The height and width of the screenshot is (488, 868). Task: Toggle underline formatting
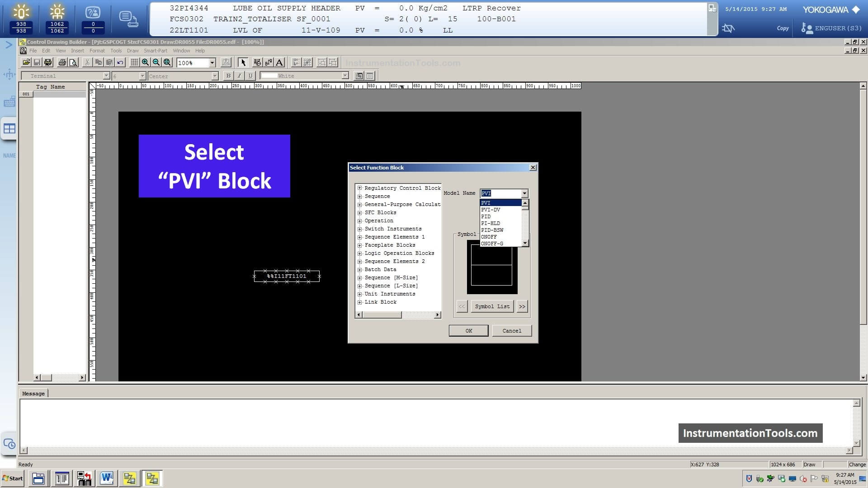pos(250,76)
